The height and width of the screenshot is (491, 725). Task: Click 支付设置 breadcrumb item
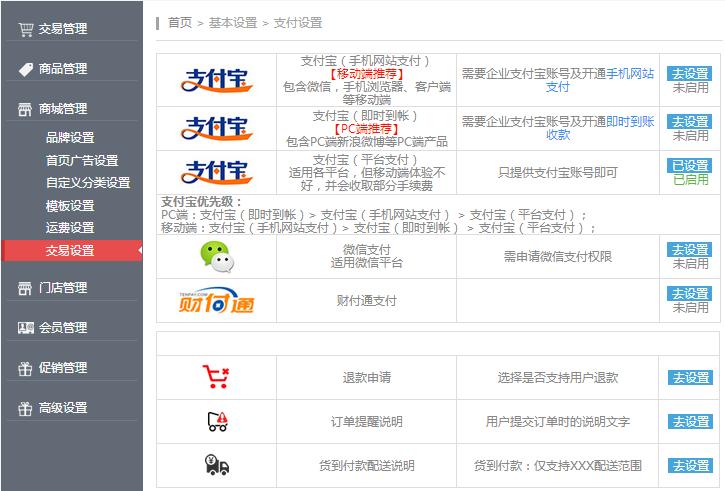(298, 23)
